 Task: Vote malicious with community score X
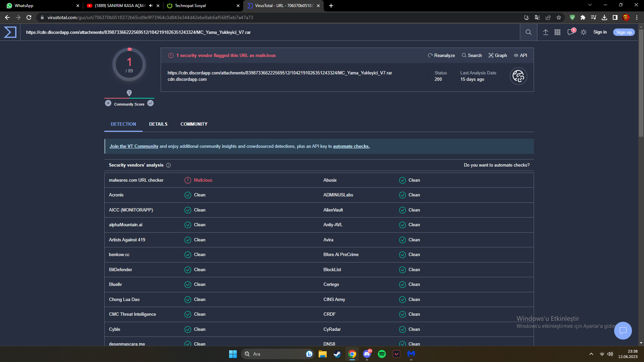coord(108,103)
